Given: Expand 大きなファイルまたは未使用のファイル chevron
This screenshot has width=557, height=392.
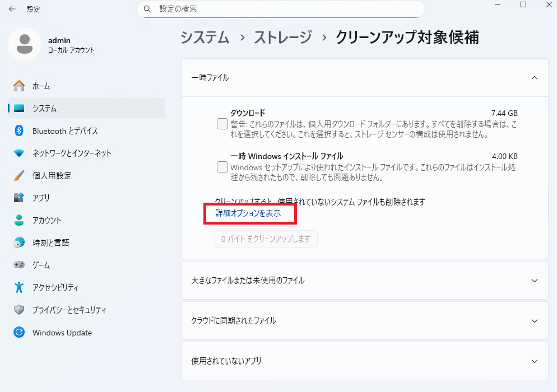Looking at the screenshot, I should point(534,281).
